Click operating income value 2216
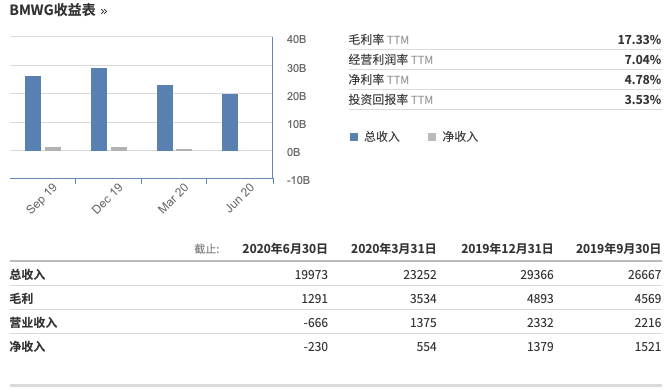Viewport: 672px width, 390px height. click(648, 323)
